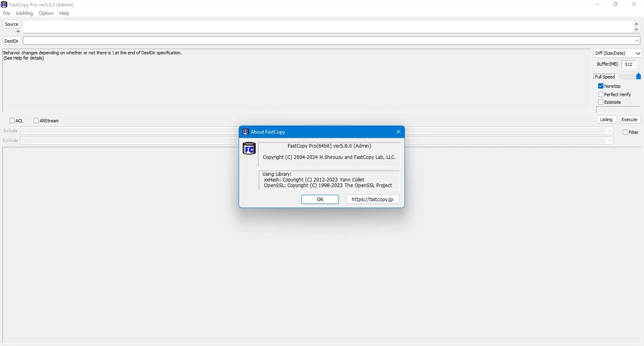The width and height of the screenshot is (644, 346).
Task: Open the https://fastcopy.jp link button
Action: click(372, 200)
